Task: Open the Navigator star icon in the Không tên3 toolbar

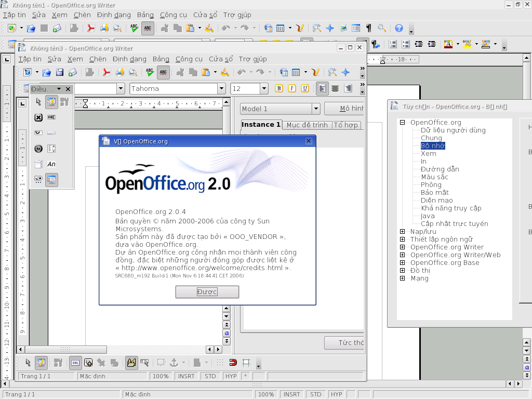Action: (345, 72)
